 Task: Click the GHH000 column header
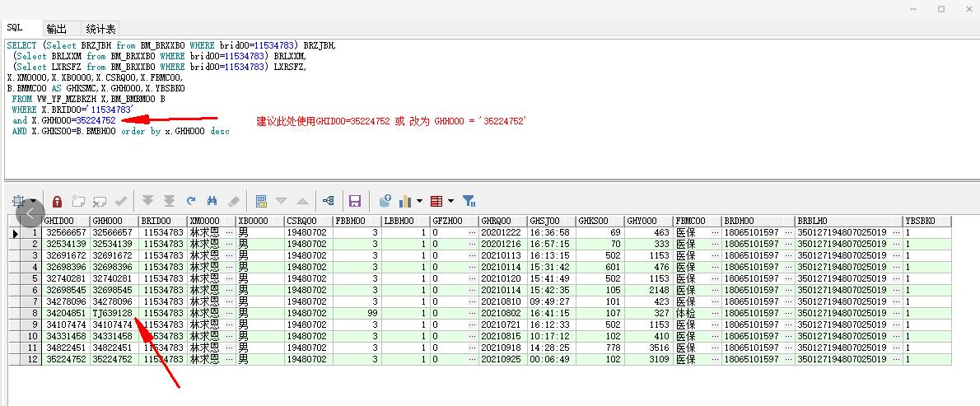tap(114, 221)
